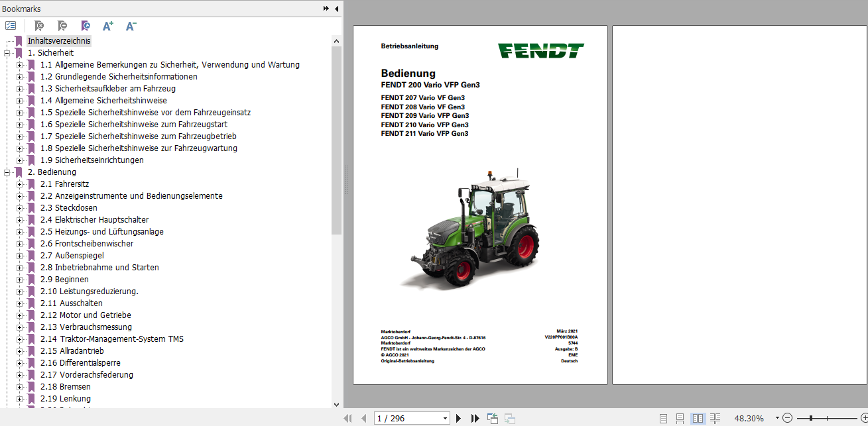Viewport: 868px width, 426px height.
Task: Click the bookmarks vertical scrollbar thumb
Action: (336, 140)
